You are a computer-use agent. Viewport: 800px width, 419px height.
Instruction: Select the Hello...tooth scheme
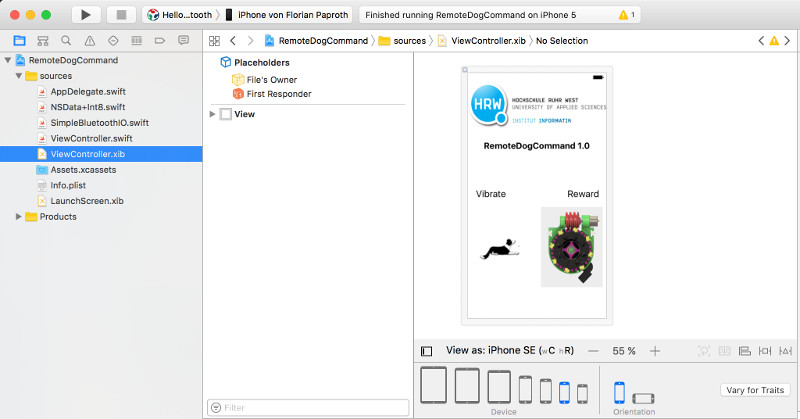pyautogui.click(x=180, y=15)
